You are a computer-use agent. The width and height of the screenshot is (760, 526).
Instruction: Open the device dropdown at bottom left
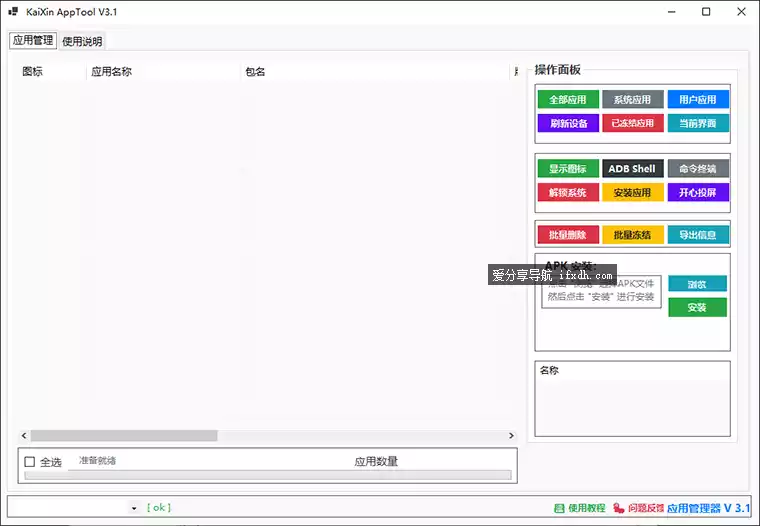134,508
